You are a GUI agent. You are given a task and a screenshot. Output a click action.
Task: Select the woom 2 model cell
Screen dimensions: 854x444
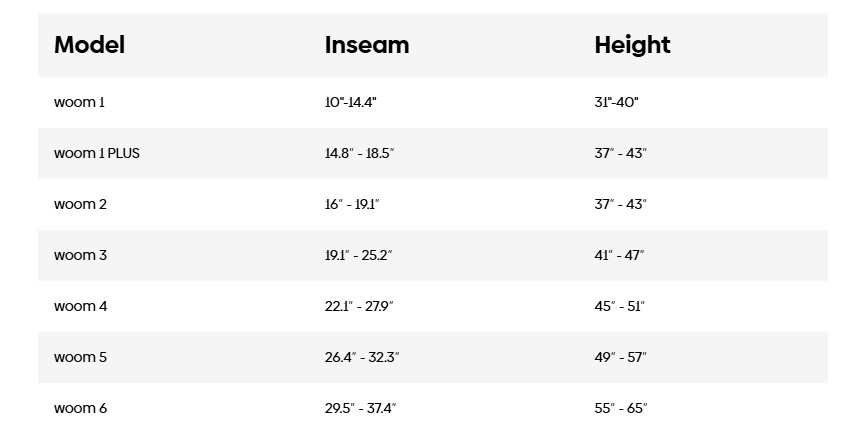(x=80, y=204)
